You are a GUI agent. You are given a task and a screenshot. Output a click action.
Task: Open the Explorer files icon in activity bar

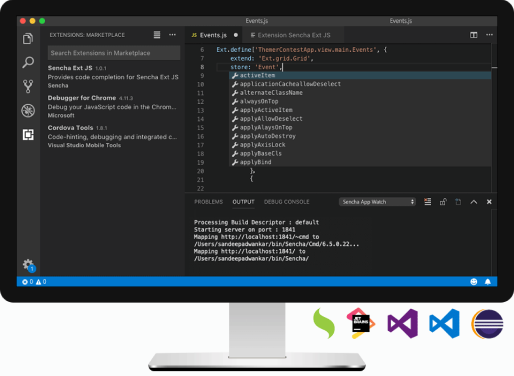28,39
